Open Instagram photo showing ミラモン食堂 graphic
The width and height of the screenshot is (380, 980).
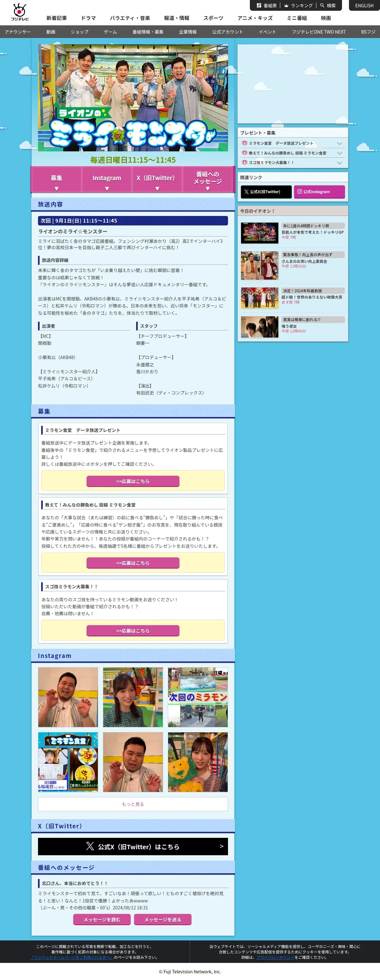pos(68,762)
